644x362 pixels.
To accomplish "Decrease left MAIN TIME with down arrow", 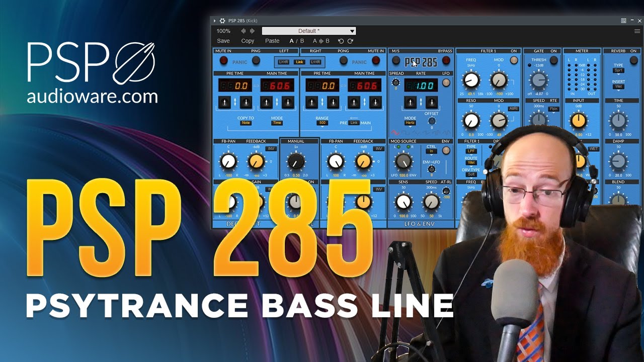I will (x=289, y=103).
